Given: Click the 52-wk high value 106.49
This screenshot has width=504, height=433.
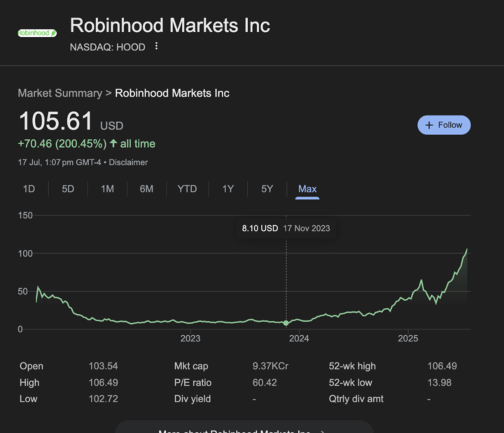Looking at the screenshot, I should [443, 366].
